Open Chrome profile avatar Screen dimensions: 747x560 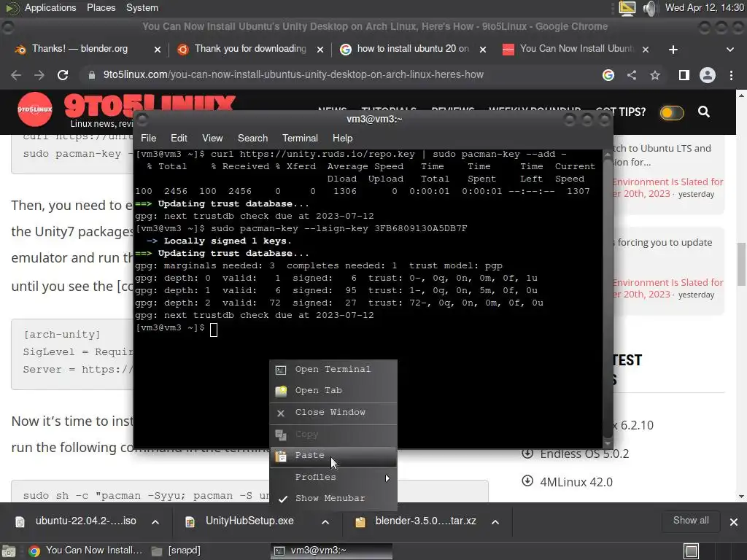[708, 75]
